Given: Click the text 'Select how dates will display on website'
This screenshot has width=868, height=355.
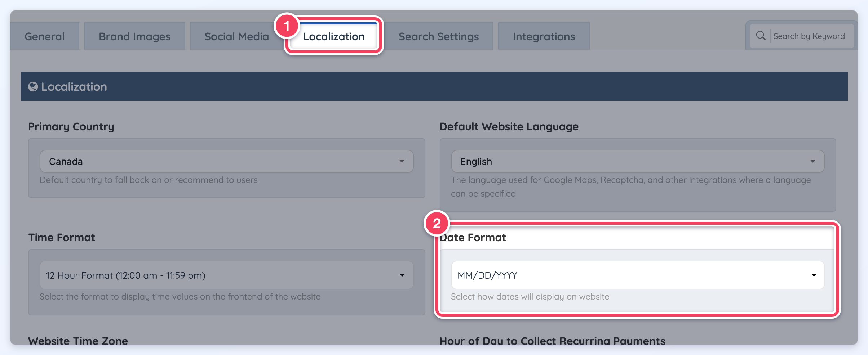Looking at the screenshot, I should point(530,297).
